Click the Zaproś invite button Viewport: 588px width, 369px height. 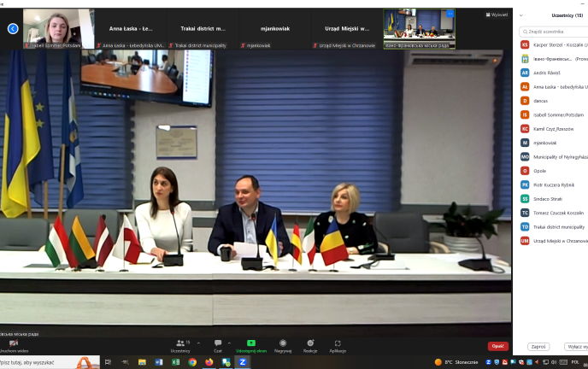(x=538, y=347)
